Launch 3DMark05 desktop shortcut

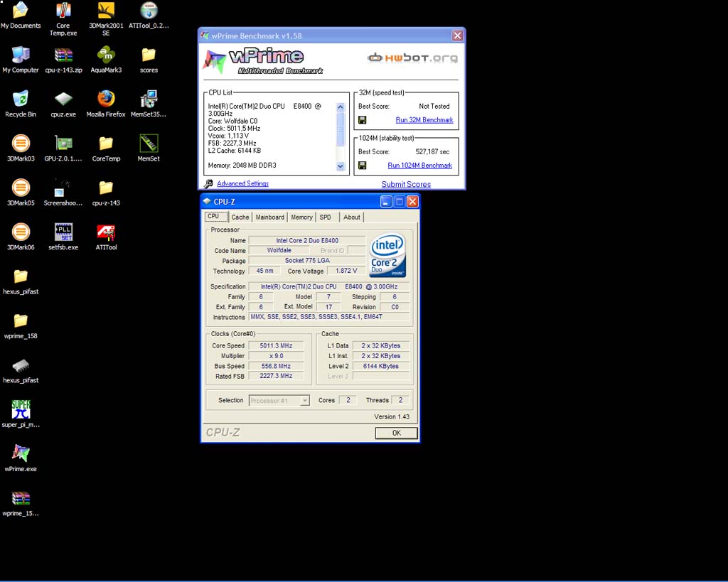(x=21, y=193)
